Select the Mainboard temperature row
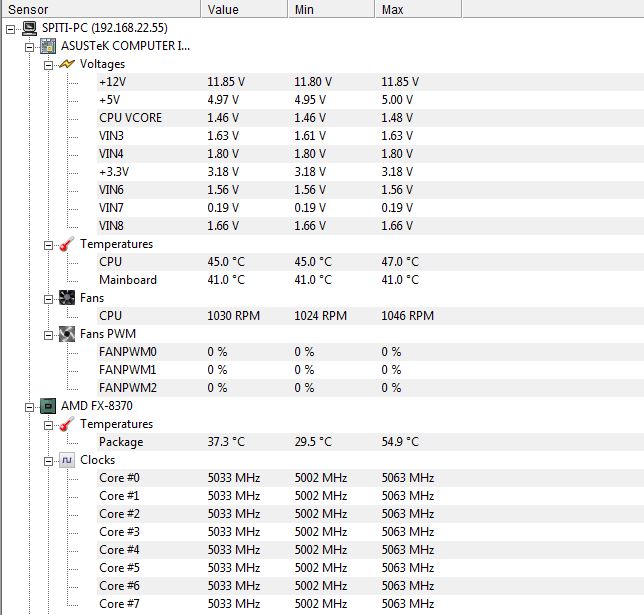The height and width of the screenshot is (615, 644). point(370,280)
